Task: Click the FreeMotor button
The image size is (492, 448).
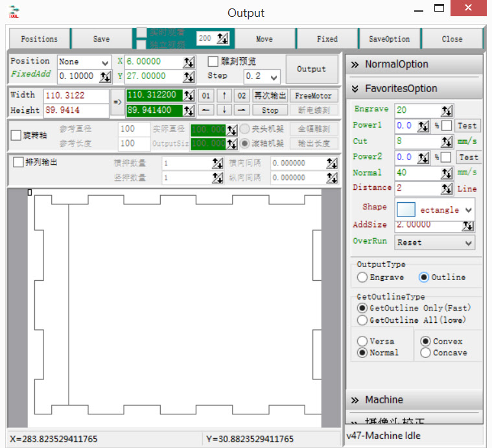Action: click(x=314, y=95)
